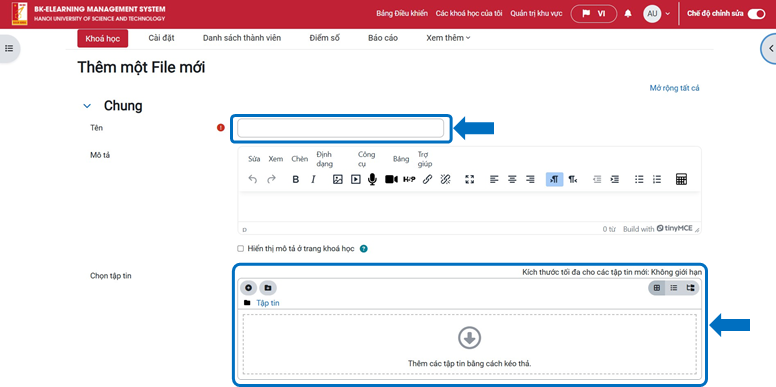776x387 pixels.
Task: Select the Khoá học tab
Action: 102,39
